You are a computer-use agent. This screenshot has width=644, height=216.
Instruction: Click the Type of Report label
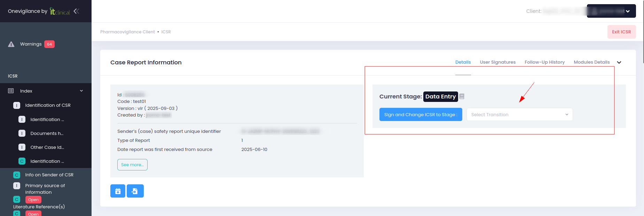point(134,141)
